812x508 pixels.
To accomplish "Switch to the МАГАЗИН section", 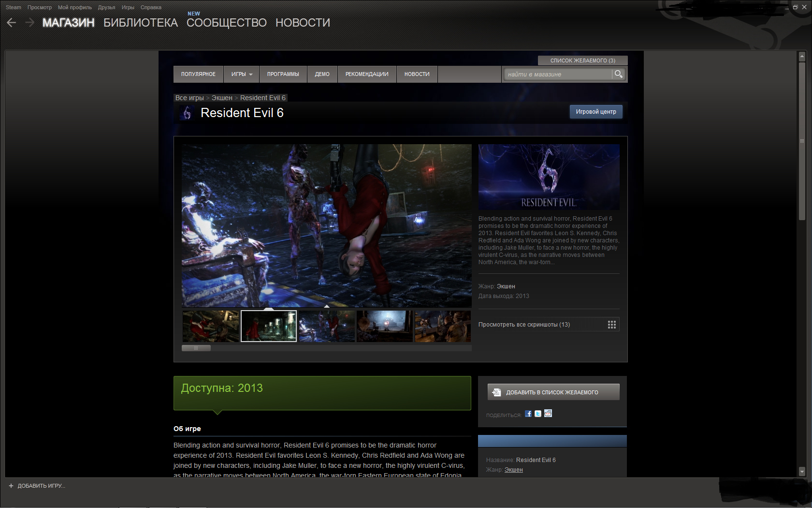I will (x=69, y=23).
